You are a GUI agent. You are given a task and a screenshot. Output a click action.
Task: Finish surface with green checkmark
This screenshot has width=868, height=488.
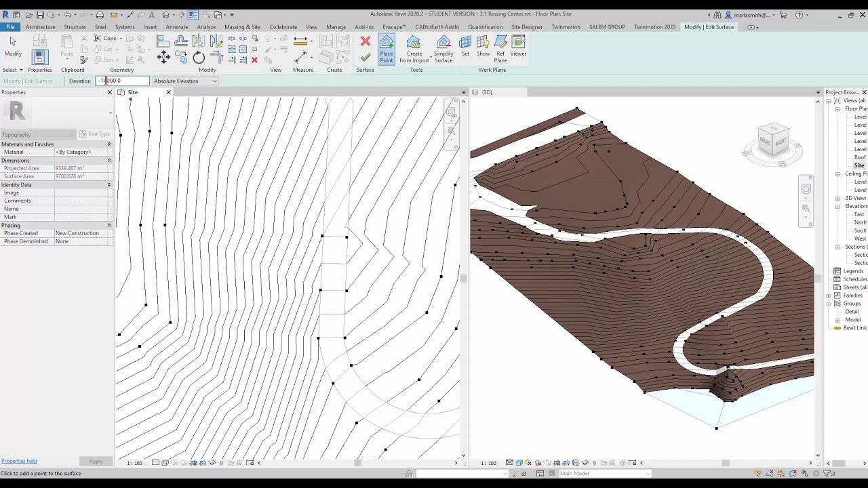pyautogui.click(x=366, y=58)
